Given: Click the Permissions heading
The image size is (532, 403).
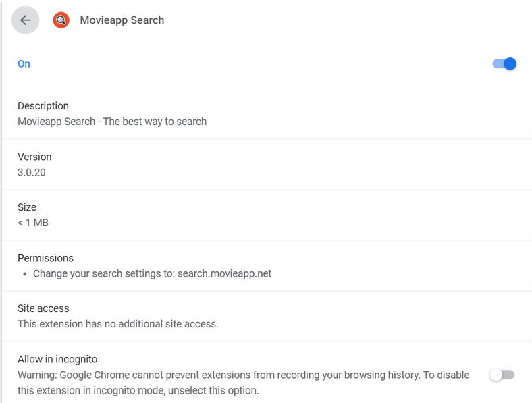Looking at the screenshot, I should point(45,258).
